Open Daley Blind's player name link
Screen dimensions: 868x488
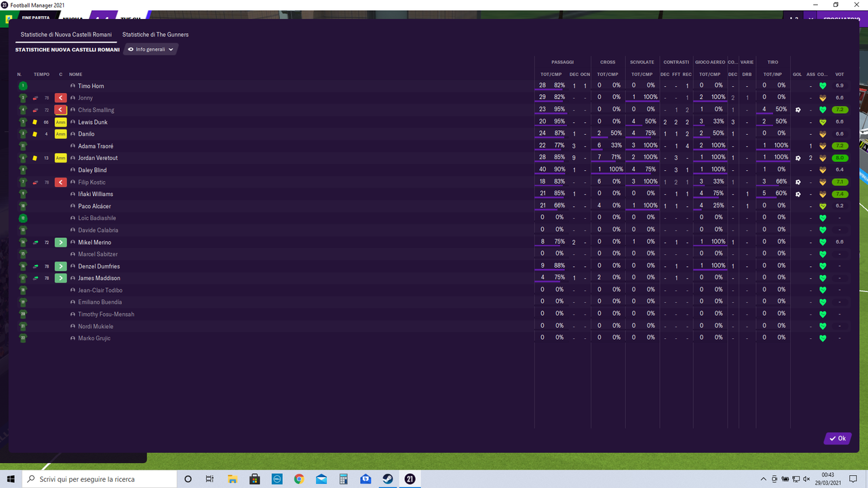(x=92, y=170)
